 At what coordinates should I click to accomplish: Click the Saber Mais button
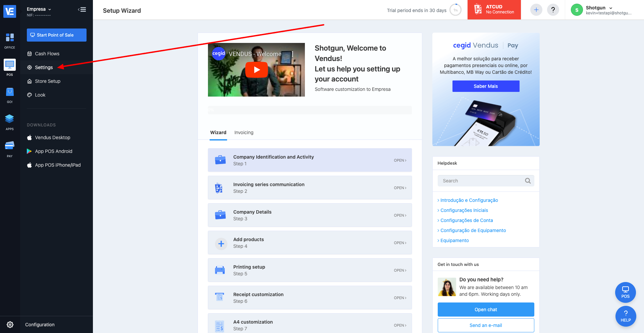[486, 86]
